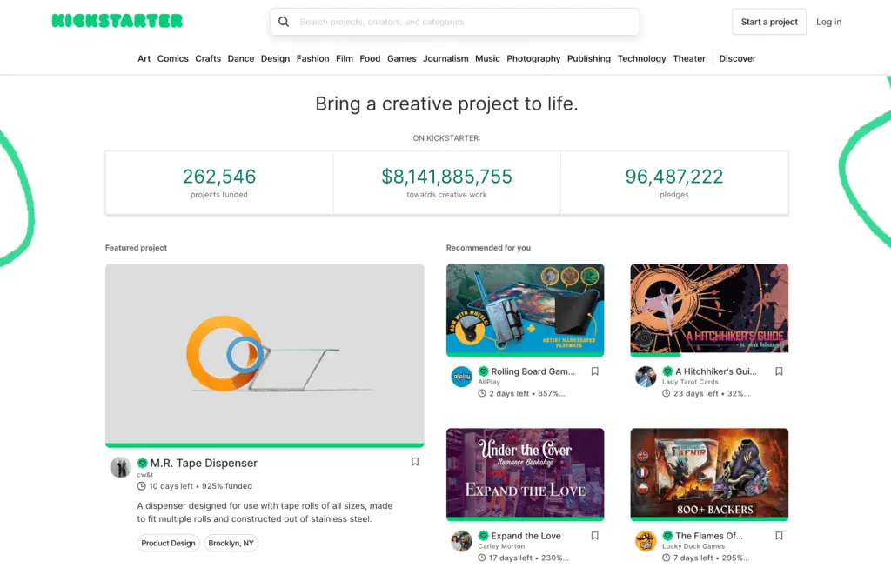Click the cw&t creator name
Viewport: 891px width, 588px height.
tap(145, 475)
